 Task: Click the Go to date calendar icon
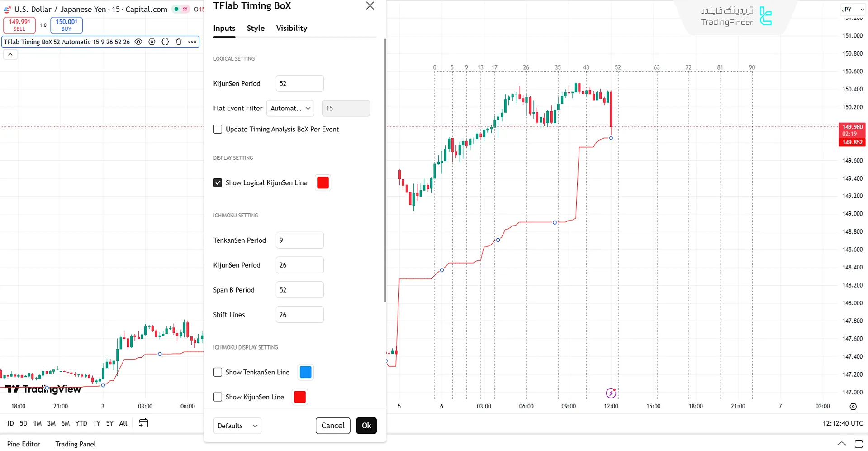(x=143, y=423)
